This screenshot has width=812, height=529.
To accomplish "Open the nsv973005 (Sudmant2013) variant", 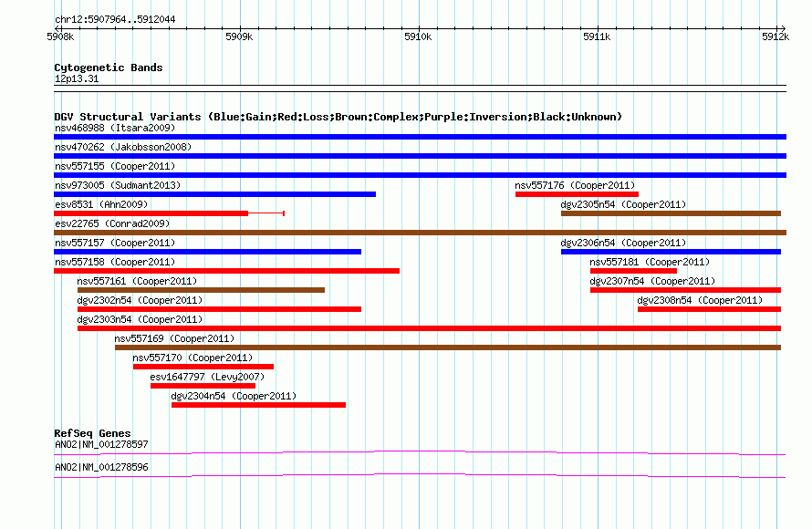I will [x=215, y=194].
